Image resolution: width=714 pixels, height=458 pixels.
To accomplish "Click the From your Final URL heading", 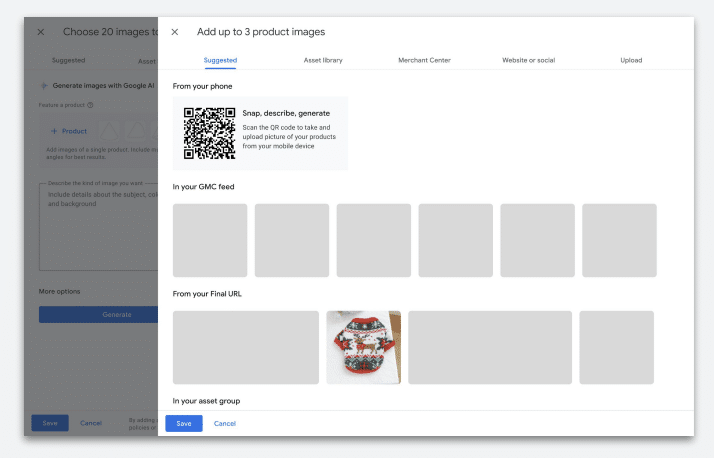I will tap(207, 294).
